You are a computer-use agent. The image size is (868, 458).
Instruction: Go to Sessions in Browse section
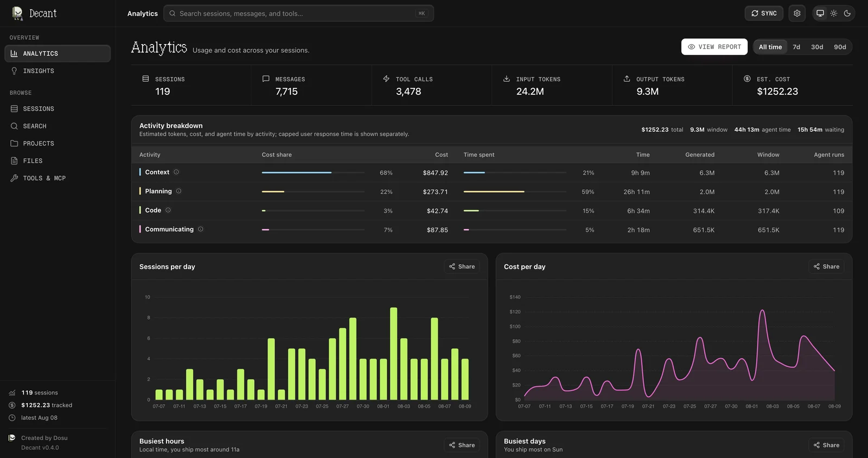point(58,109)
